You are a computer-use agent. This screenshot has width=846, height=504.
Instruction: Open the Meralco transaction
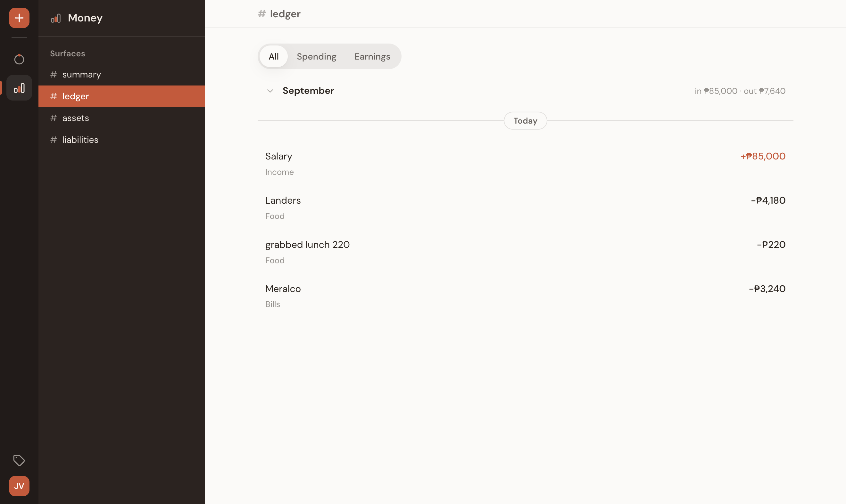point(525,296)
